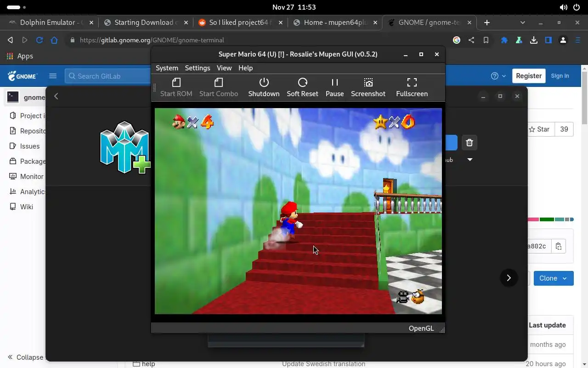Viewport: 588px width, 368px height.
Task: Enter Fullscreen mode in Mupen GUI
Action: pos(412,82)
